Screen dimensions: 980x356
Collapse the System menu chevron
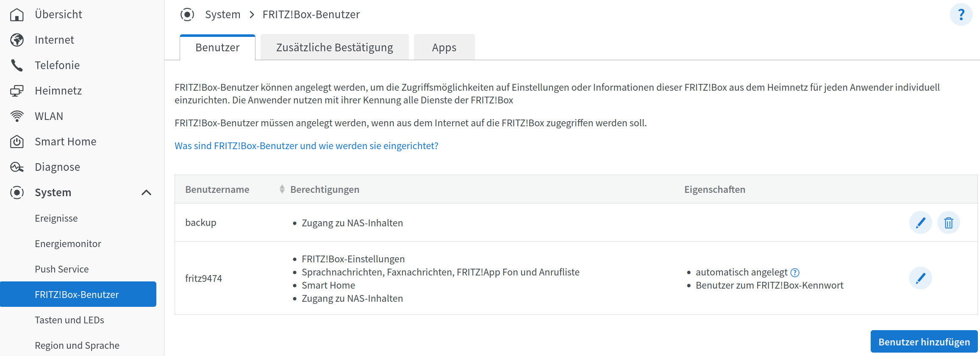pyautogui.click(x=146, y=192)
